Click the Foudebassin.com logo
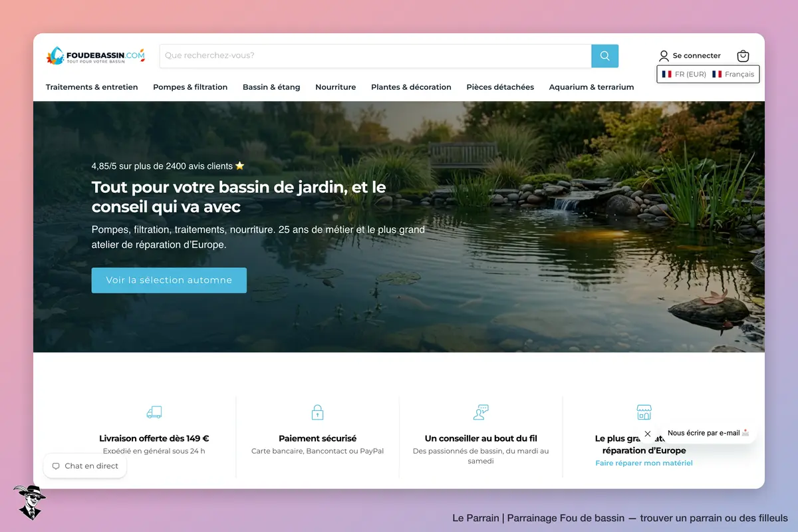The width and height of the screenshot is (798, 532). (96, 56)
